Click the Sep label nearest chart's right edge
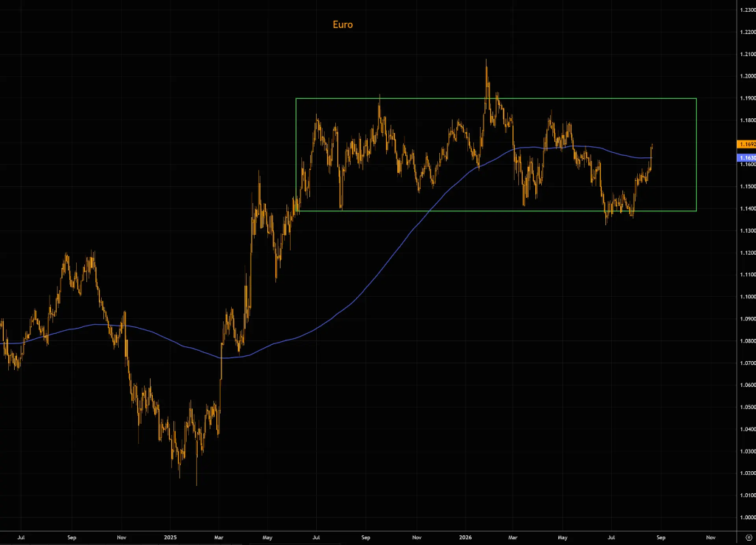Image resolution: width=756 pixels, height=545 pixels. pos(661,538)
